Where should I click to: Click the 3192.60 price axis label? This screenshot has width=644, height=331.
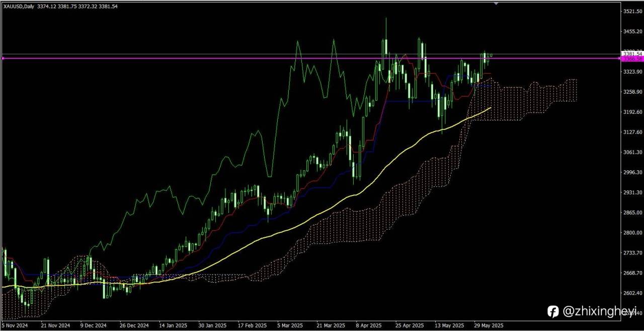[x=632, y=112]
